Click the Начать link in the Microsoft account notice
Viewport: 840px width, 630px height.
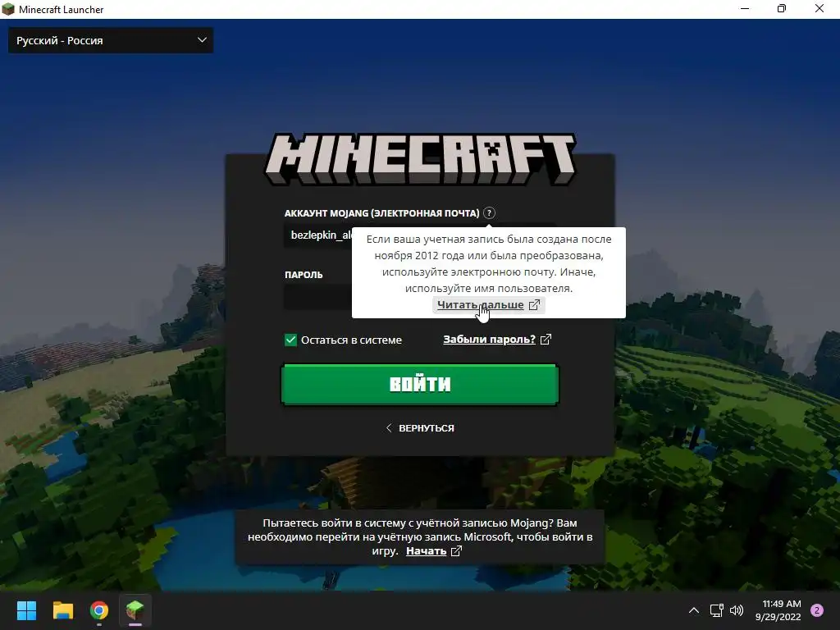(426, 550)
